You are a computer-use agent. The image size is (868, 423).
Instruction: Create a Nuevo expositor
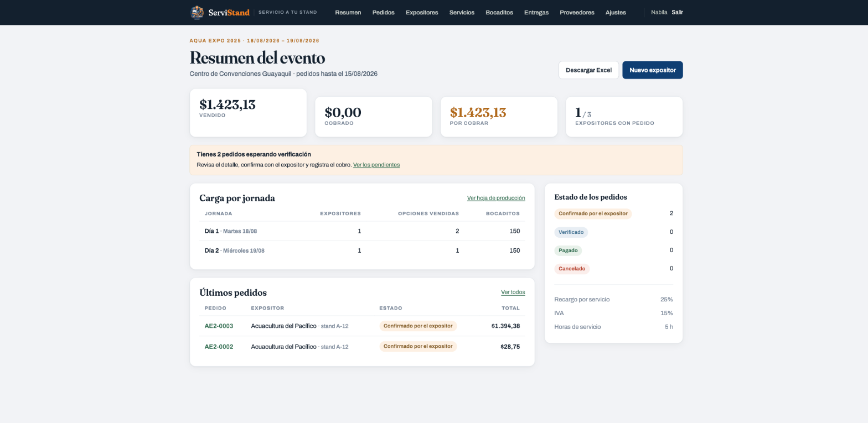tap(653, 70)
